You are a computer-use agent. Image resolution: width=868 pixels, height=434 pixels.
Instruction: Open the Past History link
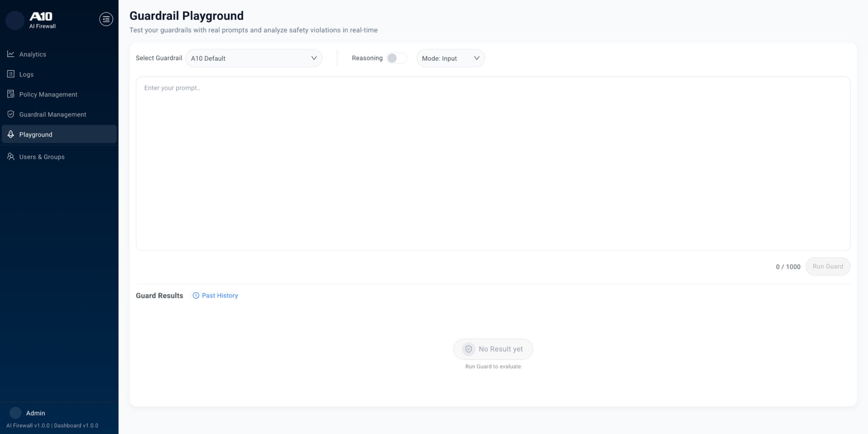coord(220,295)
